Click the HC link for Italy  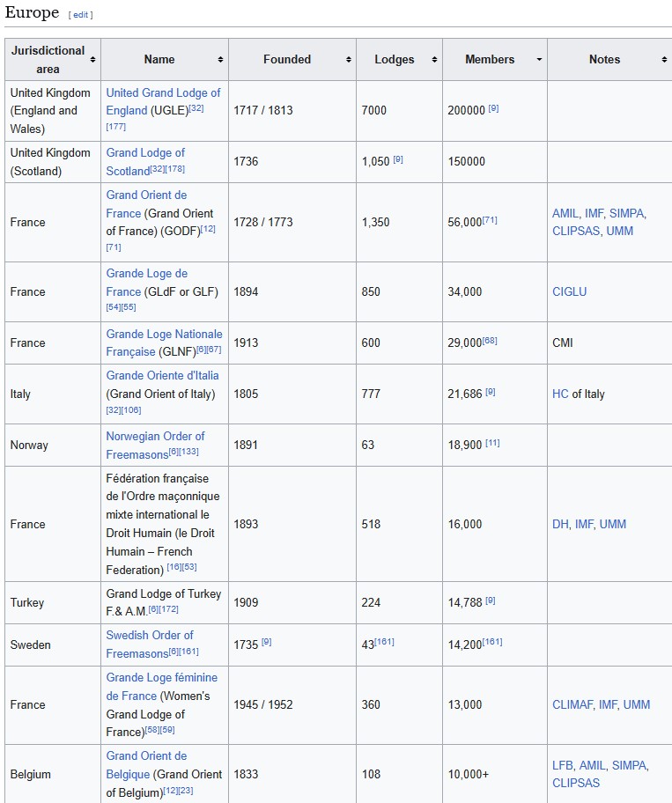point(560,394)
